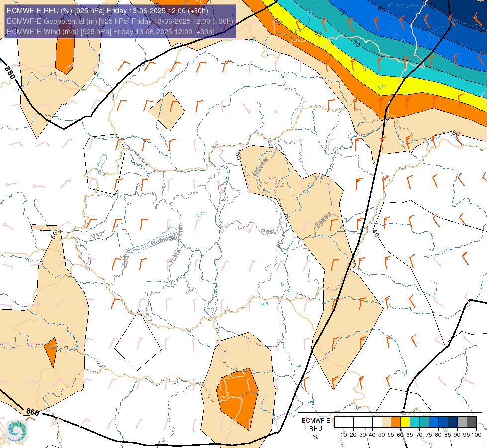Click the "RHU" label in the legend box

316,429
